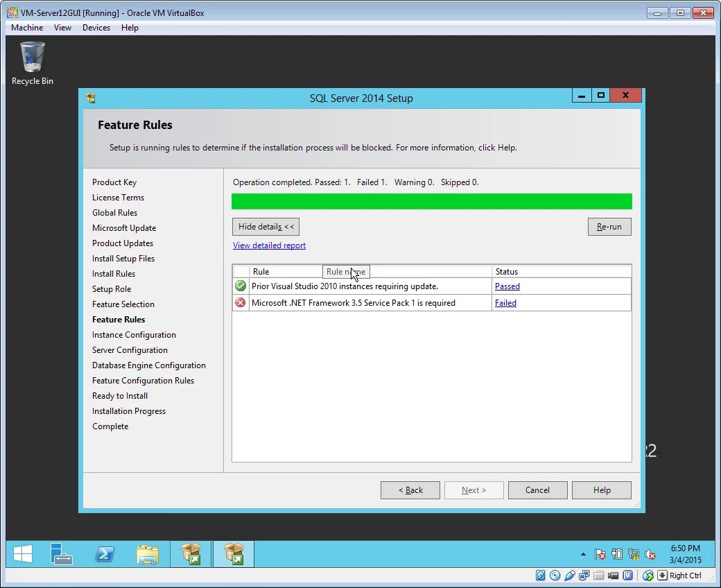Click VirtualBox optical disc status icon
Viewport: 721px width, 588px height.
coord(555,575)
